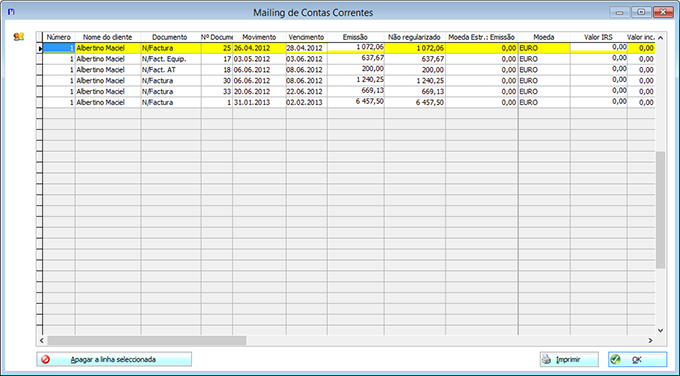Screen dimensions: 680x376
Task: Click due date 28.04.2012
Action: click(304, 48)
